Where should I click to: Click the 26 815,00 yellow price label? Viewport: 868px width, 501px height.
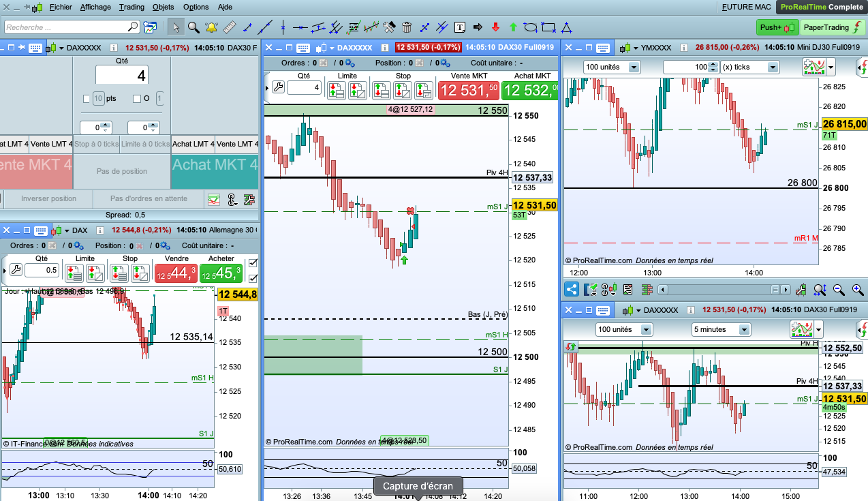tap(845, 124)
